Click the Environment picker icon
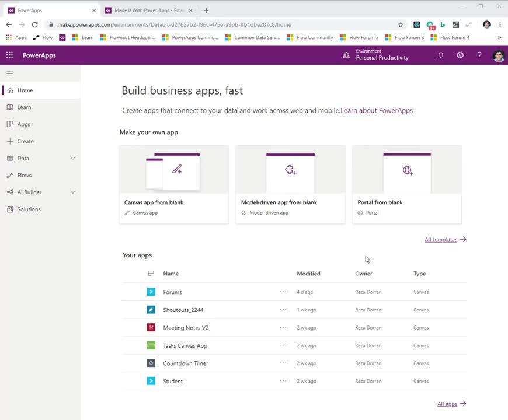508x420 pixels. (x=346, y=55)
